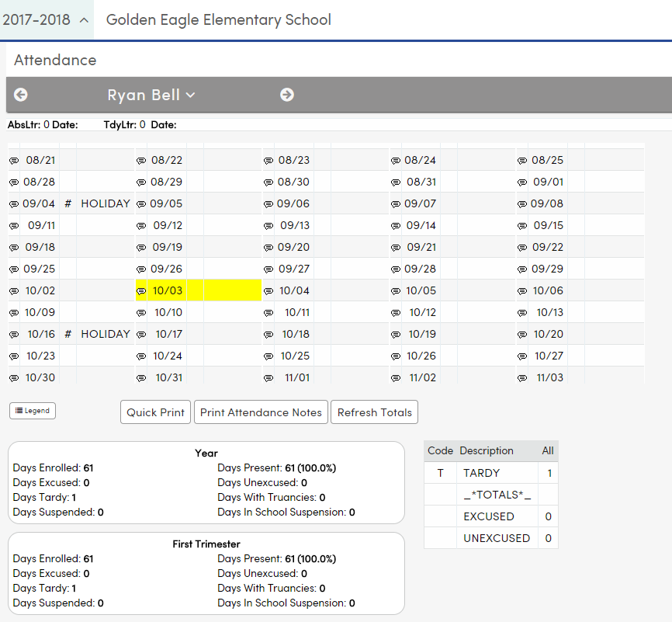Click the note icon beside 09/11
The width and height of the screenshot is (672, 622).
point(14,225)
